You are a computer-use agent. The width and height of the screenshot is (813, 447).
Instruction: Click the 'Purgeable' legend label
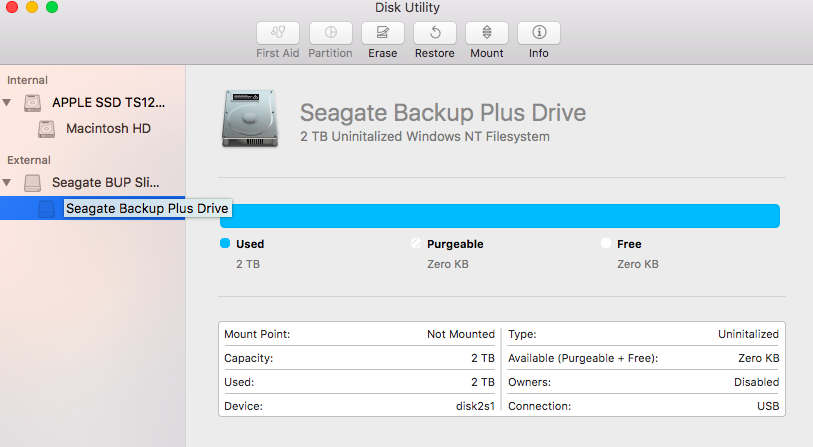point(455,244)
